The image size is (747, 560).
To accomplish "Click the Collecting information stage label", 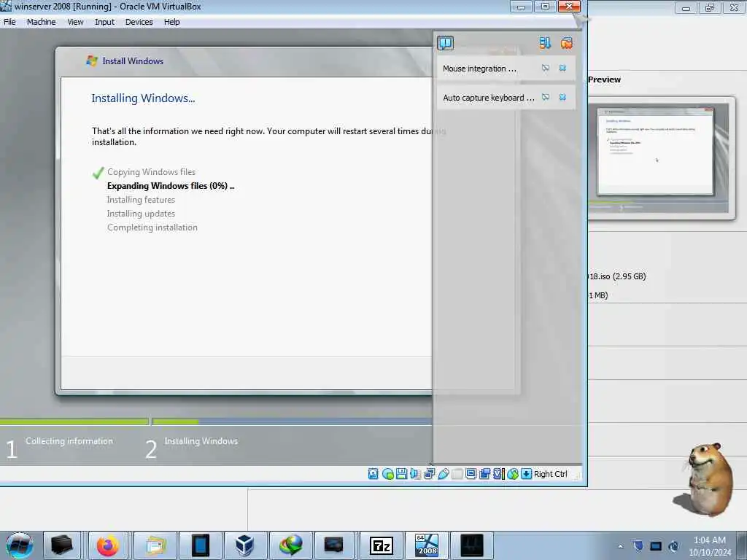I will 69,441.
